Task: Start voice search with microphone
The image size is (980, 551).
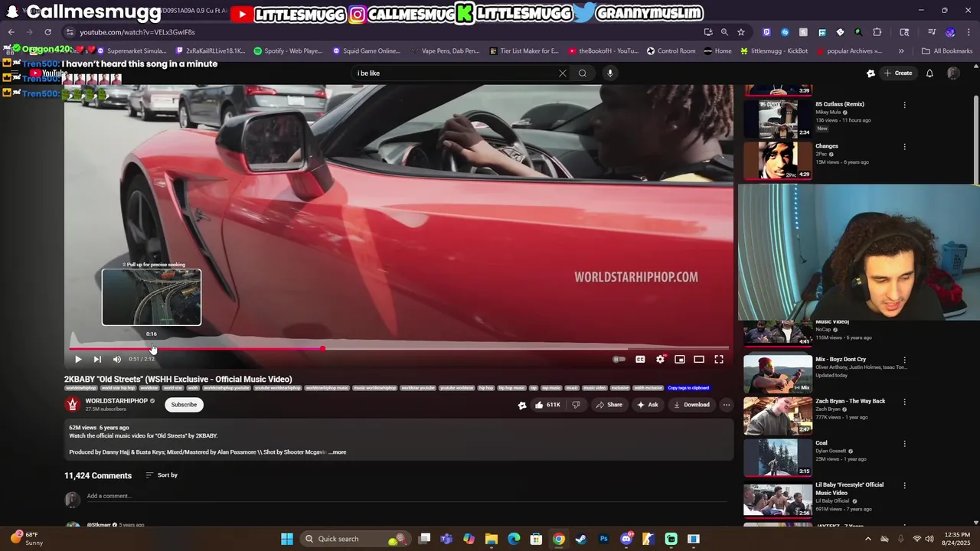Action: [x=610, y=73]
